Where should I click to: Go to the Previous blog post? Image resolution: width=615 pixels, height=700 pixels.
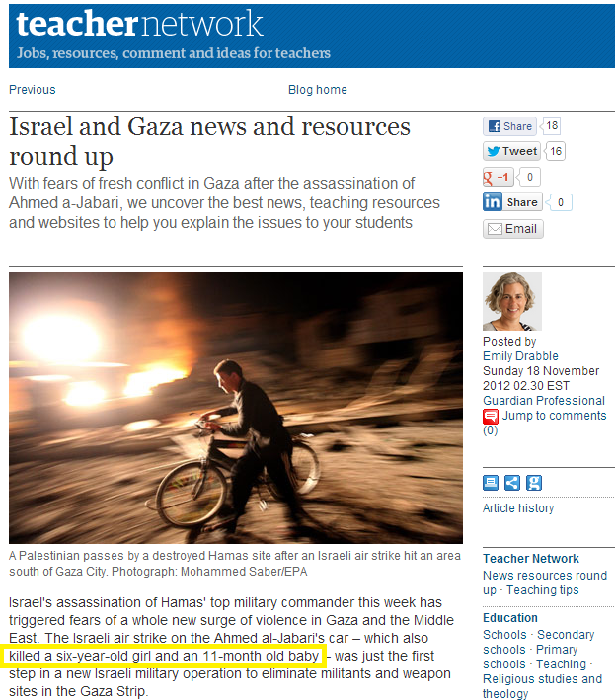coord(33,90)
